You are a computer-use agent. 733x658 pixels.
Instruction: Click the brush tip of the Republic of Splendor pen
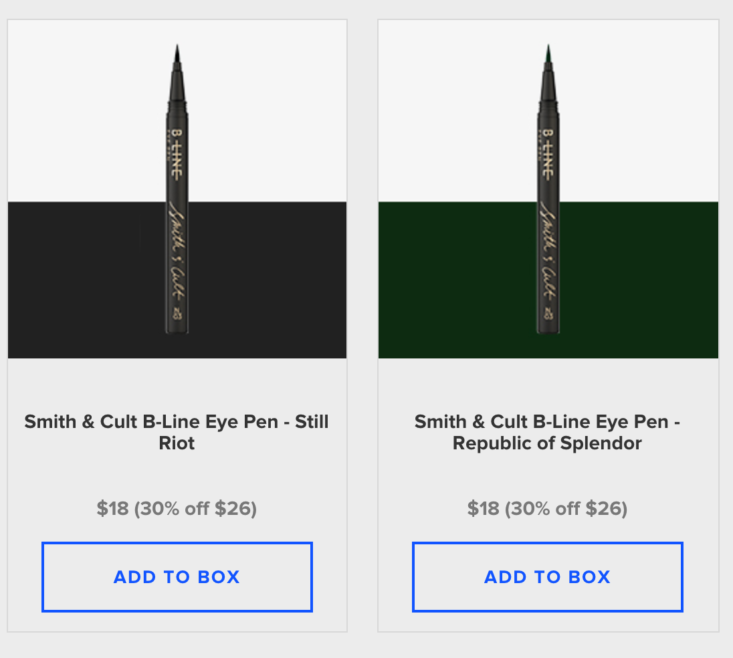pos(548,54)
